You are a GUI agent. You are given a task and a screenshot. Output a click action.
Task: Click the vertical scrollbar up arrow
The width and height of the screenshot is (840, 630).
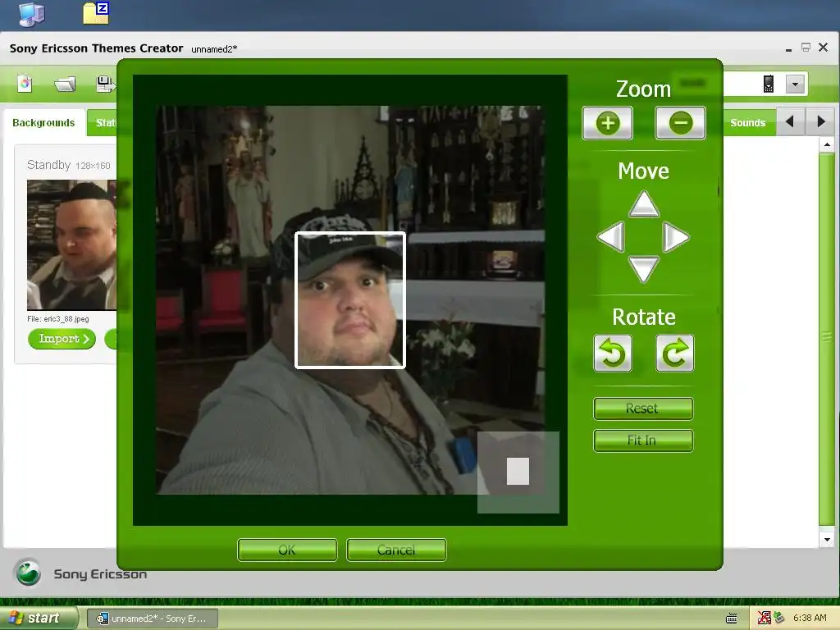pyautogui.click(x=827, y=144)
